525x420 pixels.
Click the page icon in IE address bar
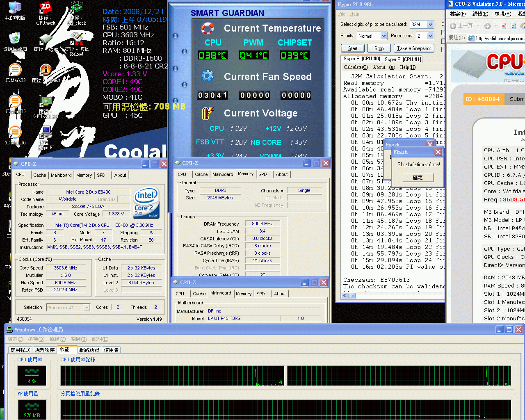[x=471, y=38]
